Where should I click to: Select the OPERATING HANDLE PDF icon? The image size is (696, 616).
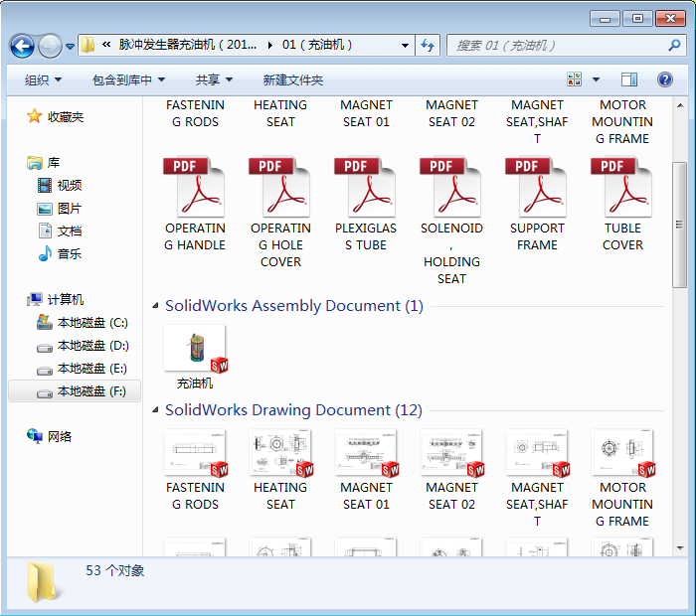pyautogui.click(x=195, y=189)
